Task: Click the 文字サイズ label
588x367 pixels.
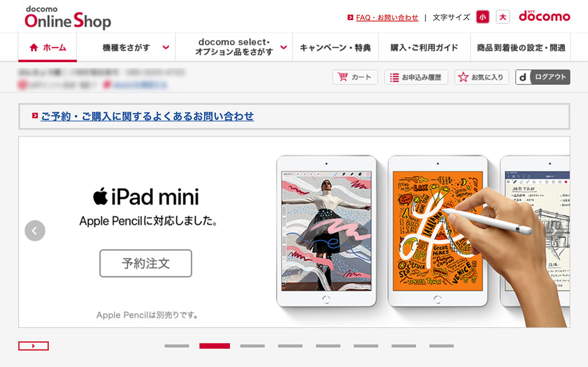Action: coord(451,18)
